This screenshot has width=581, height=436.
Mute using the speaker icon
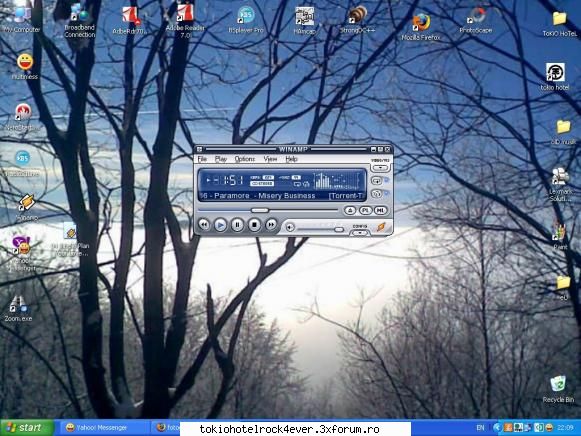pos(290,227)
